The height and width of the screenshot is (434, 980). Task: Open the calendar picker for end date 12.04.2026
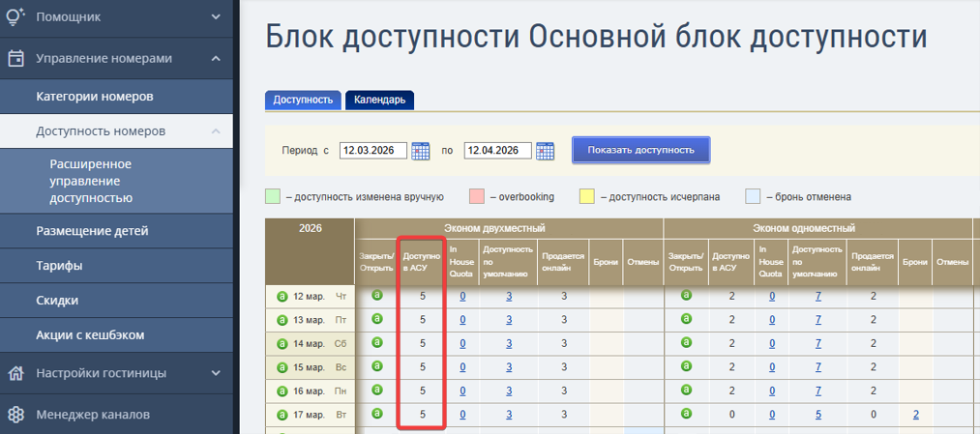coord(545,151)
